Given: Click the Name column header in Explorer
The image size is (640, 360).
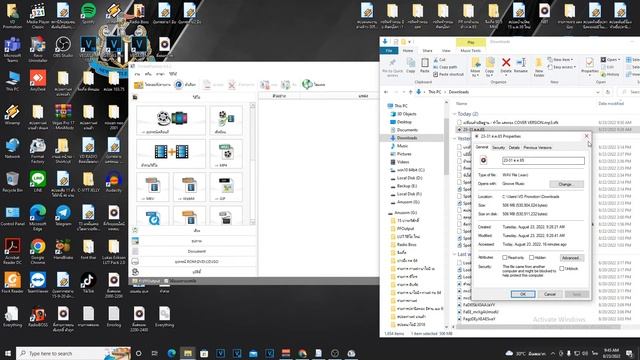Looking at the screenshot, I should pyautogui.click(x=462, y=104).
